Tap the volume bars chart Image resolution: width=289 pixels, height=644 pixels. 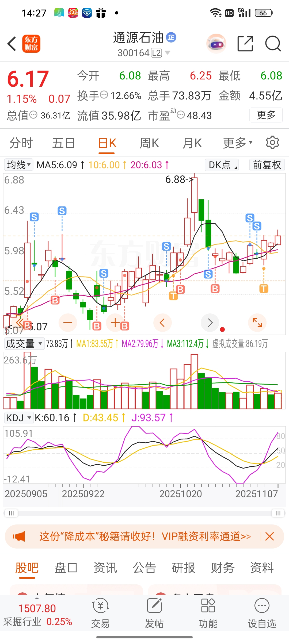click(144, 380)
